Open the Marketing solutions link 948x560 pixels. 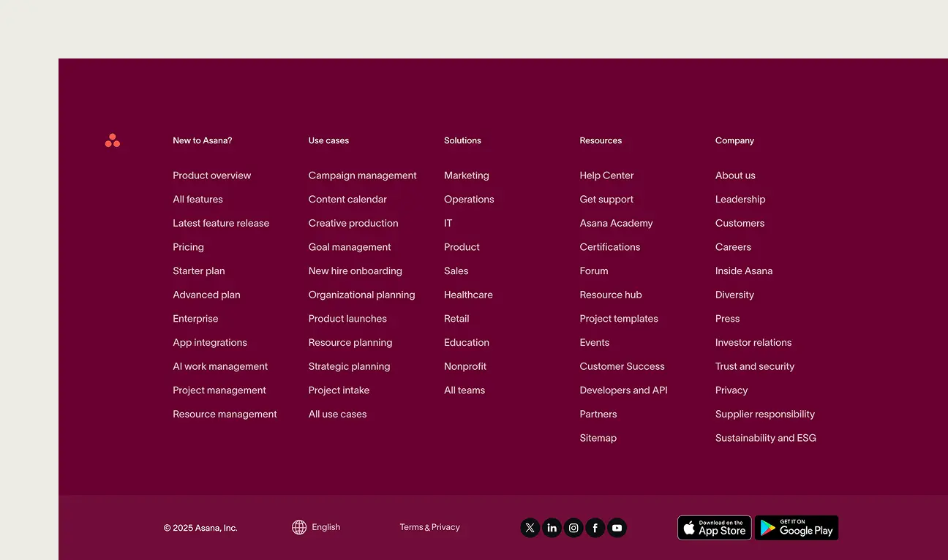coord(467,175)
